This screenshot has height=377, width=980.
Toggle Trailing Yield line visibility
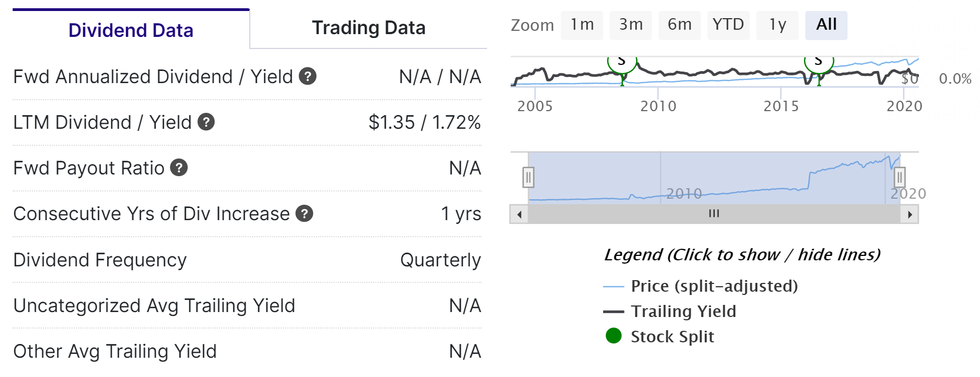[x=670, y=312]
